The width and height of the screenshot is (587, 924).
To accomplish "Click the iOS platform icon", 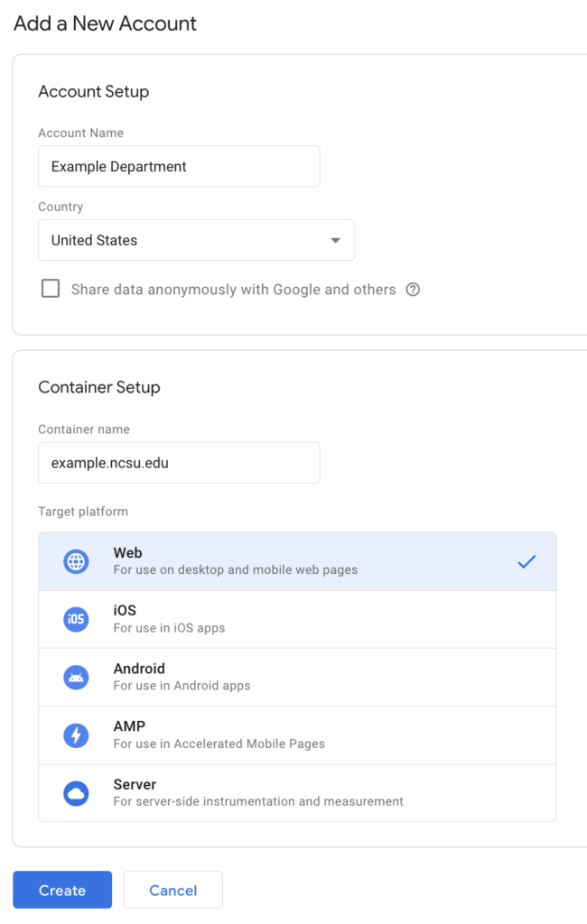I will click(76, 619).
